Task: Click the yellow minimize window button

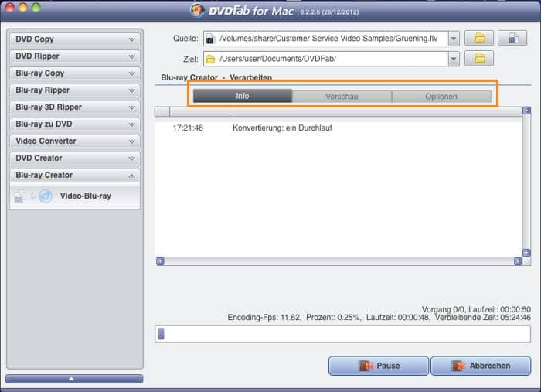Action: pos(22,7)
